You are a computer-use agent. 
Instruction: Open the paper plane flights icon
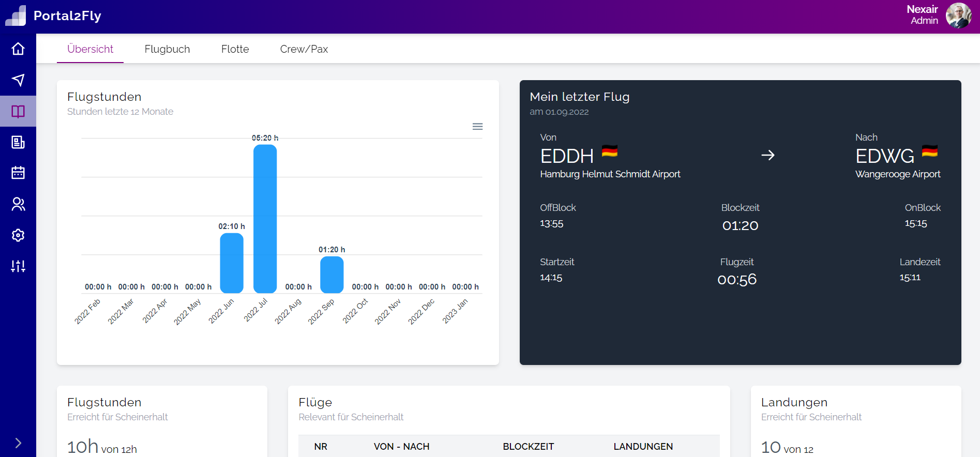pyautogui.click(x=18, y=80)
